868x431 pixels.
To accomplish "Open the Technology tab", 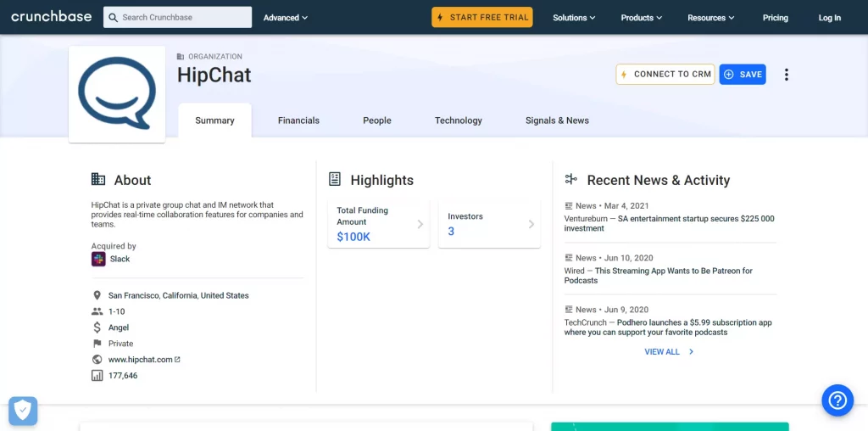I will click(x=459, y=120).
